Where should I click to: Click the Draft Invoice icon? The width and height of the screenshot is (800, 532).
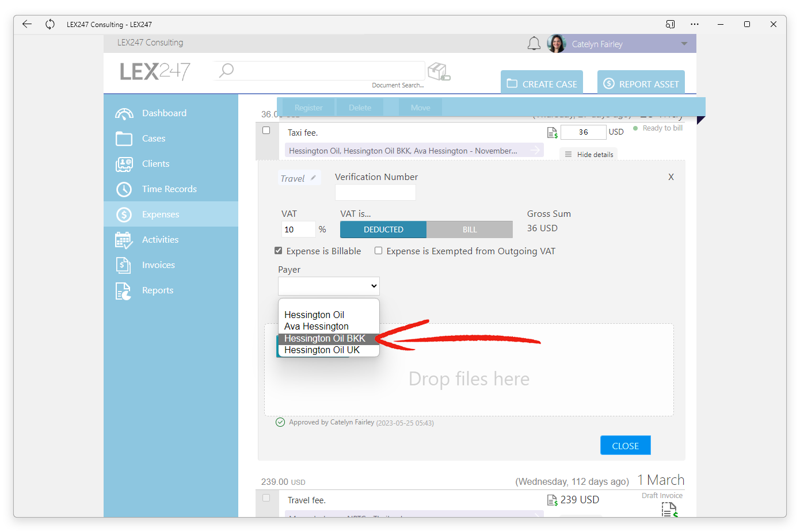point(669,510)
